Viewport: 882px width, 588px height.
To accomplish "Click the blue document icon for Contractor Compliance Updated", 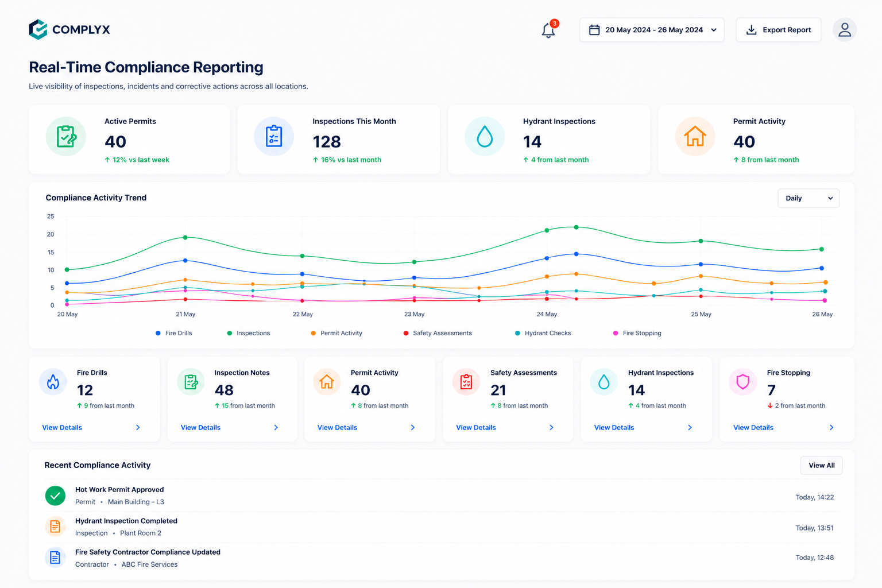I will click(55, 557).
